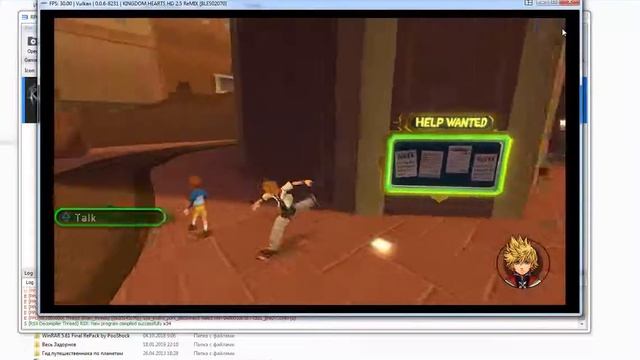Click the Open toolbar icon in RPCS3 window
This screenshot has height=360, width=640.
32,45
